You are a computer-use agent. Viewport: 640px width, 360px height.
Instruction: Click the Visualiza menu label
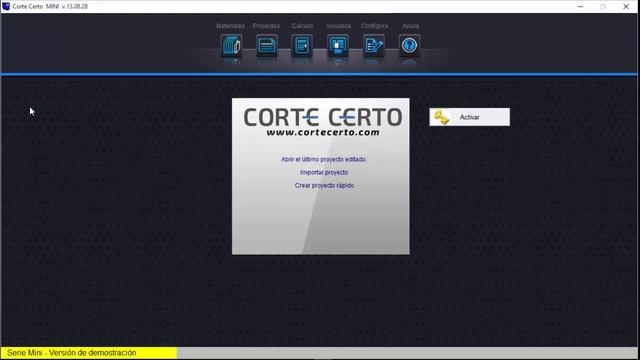pyautogui.click(x=338, y=26)
